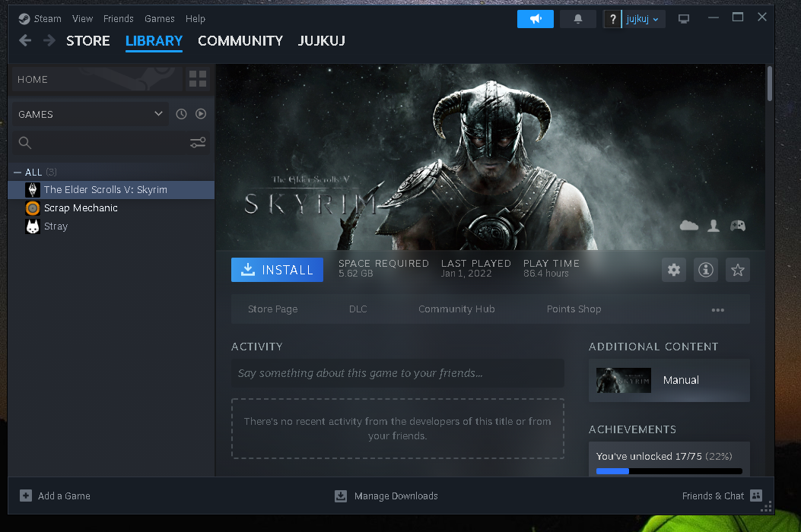Open the notifications bell

tap(578, 19)
